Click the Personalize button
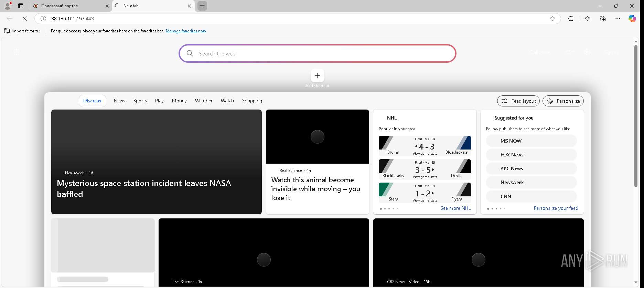 (x=563, y=101)
